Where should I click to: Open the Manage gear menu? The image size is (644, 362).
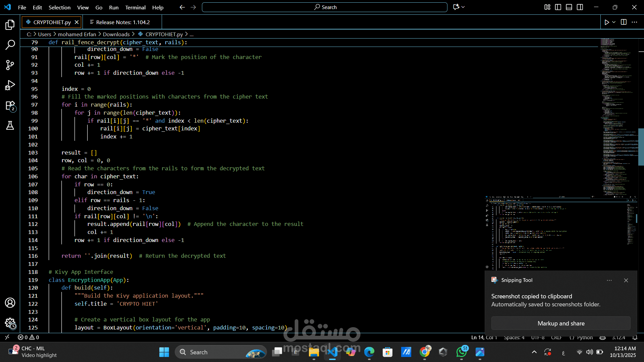[10, 323]
